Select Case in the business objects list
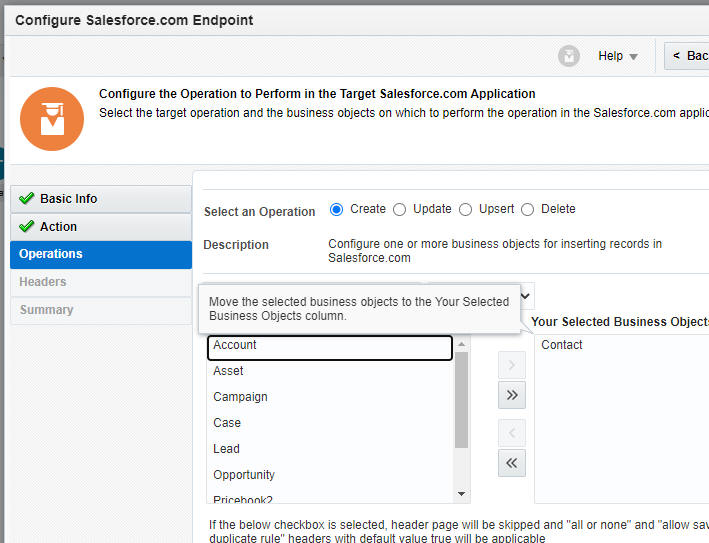Screen dimensions: 709x543 coord(330,423)
